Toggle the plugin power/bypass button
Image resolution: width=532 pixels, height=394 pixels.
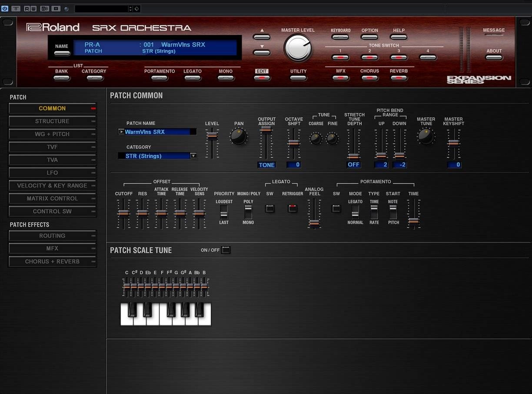click(5, 9)
